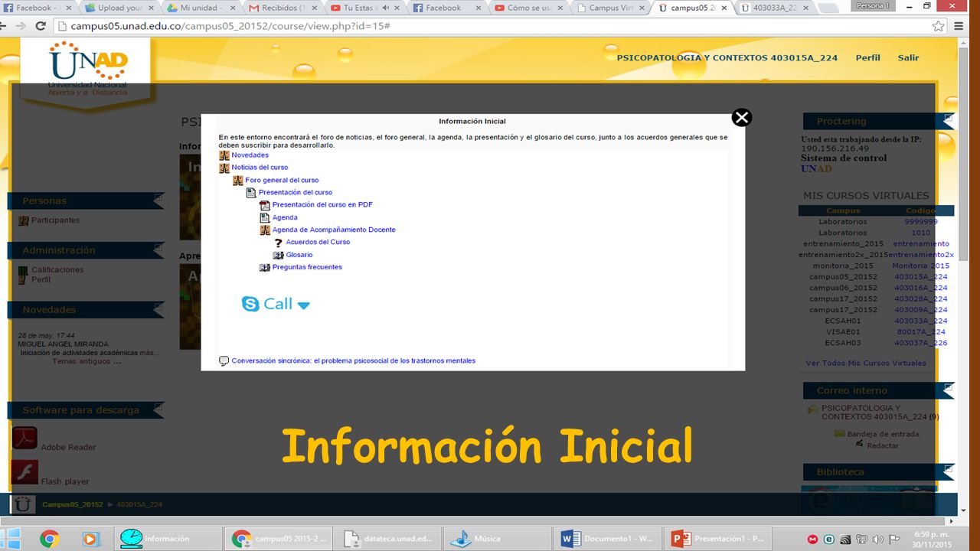
Task: Open Foro general del curso
Action: 282,181
